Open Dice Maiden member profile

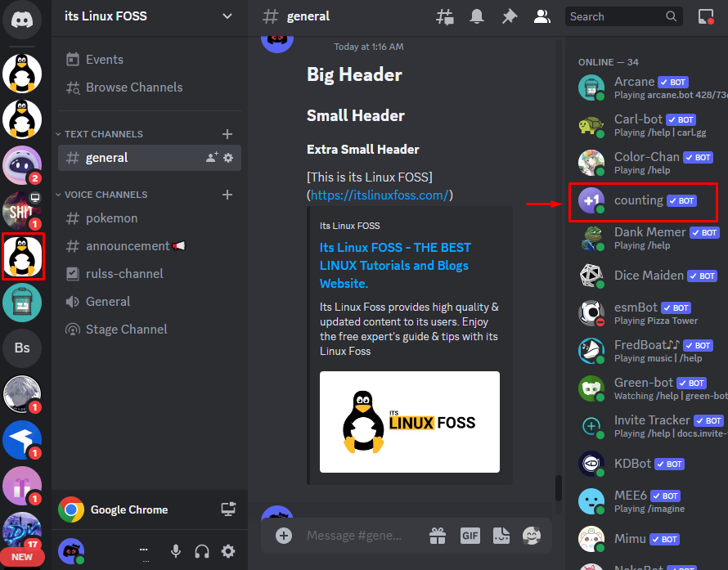650,276
